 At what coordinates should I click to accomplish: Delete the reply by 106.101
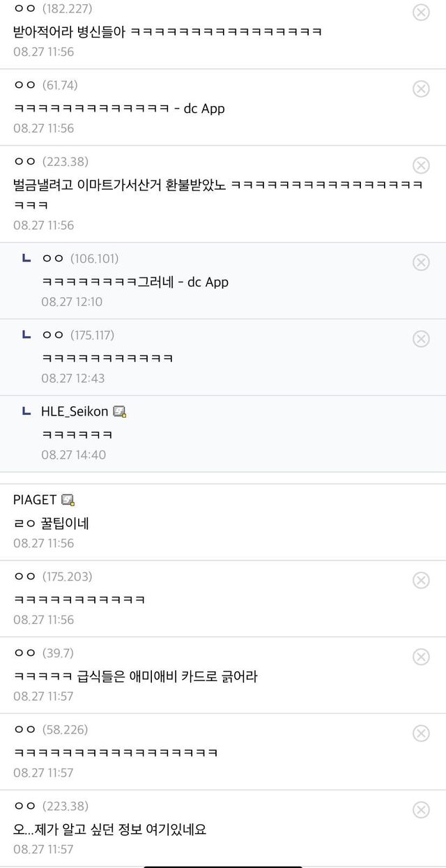pos(421,262)
